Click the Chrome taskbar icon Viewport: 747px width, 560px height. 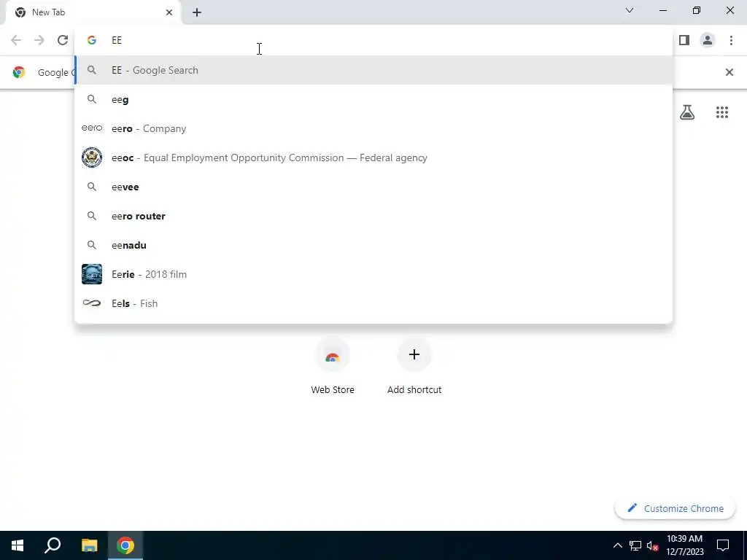pyautogui.click(x=125, y=545)
